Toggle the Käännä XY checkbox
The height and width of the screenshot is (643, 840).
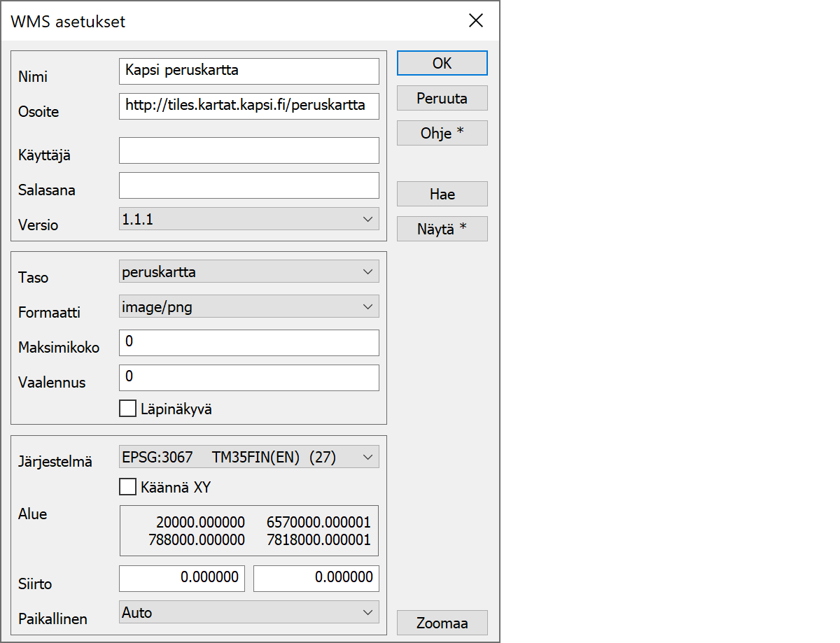[x=127, y=486]
